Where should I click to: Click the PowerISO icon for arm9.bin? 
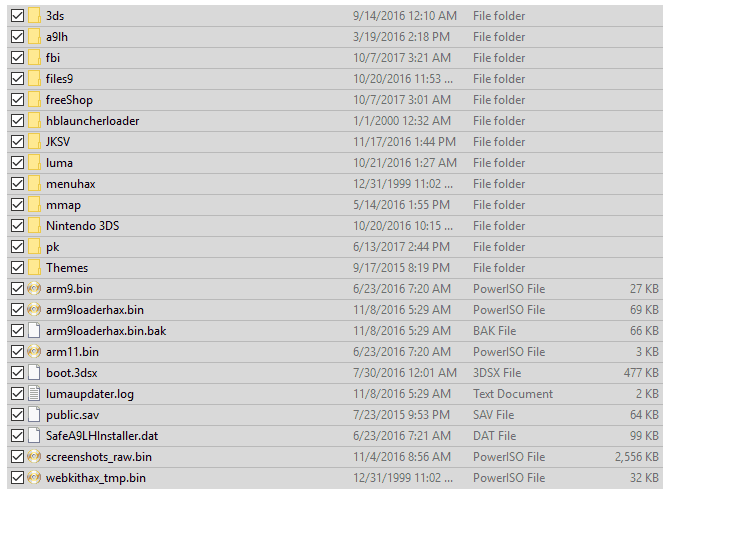[x=34, y=289]
